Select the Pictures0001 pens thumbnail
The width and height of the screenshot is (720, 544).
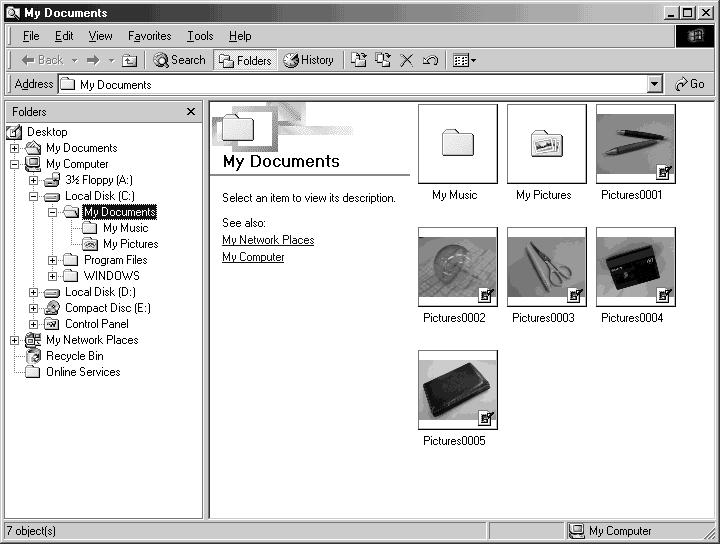[636, 144]
